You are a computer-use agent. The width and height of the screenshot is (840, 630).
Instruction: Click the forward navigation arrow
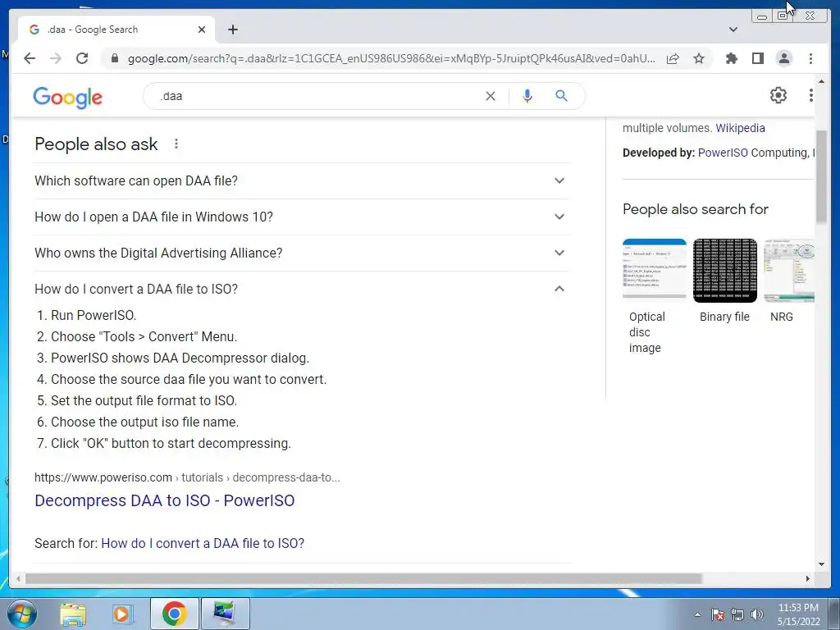56,58
